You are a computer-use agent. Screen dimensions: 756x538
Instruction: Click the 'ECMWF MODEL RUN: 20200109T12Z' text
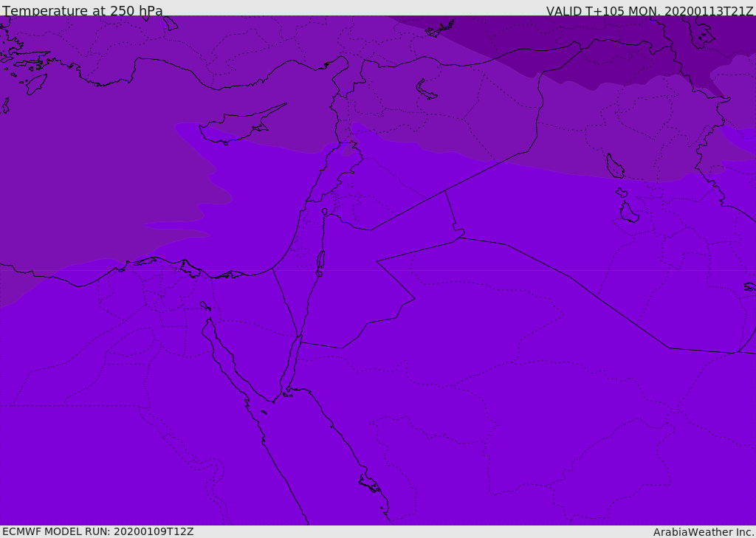[x=98, y=531]
